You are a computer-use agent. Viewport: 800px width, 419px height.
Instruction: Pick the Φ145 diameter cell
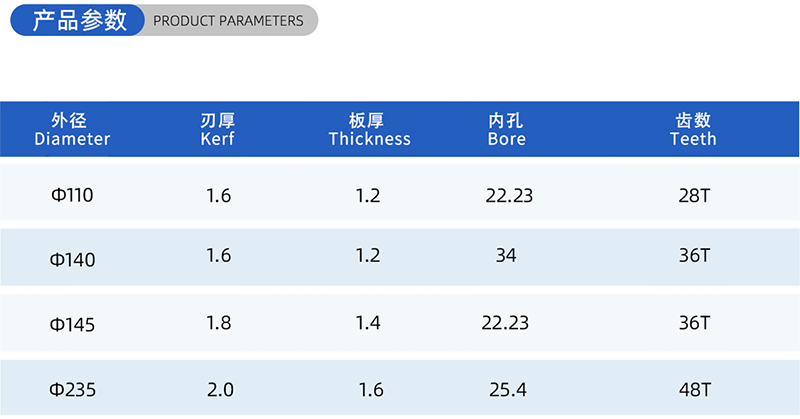[73, 325]
